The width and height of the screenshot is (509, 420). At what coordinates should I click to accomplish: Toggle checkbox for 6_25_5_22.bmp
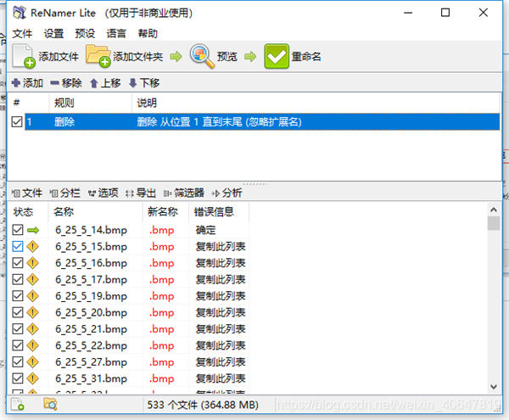tap(18, 345)
